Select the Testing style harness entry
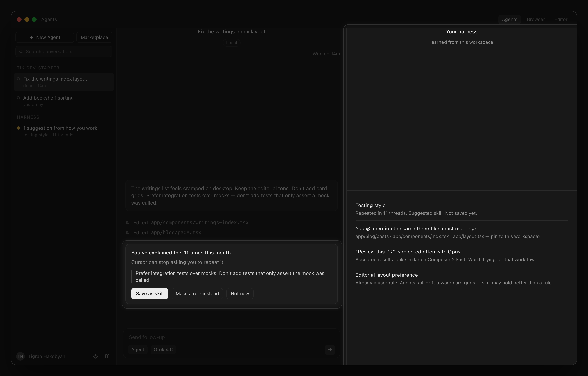Viewport: 588px width, 376px height. point(461,209)
